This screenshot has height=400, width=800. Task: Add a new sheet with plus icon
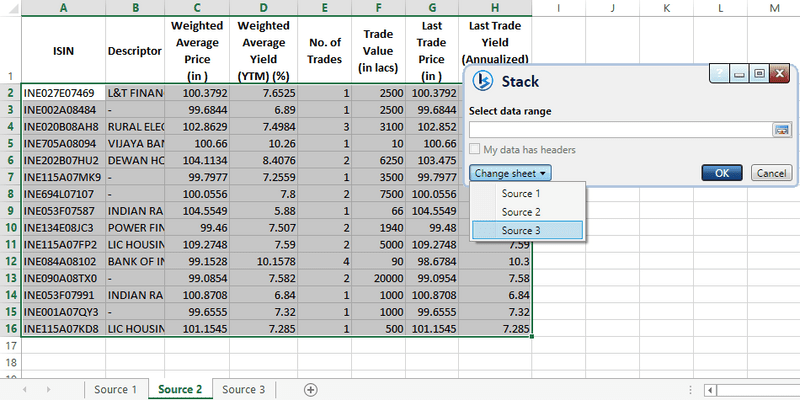click(x=310, y=390)
